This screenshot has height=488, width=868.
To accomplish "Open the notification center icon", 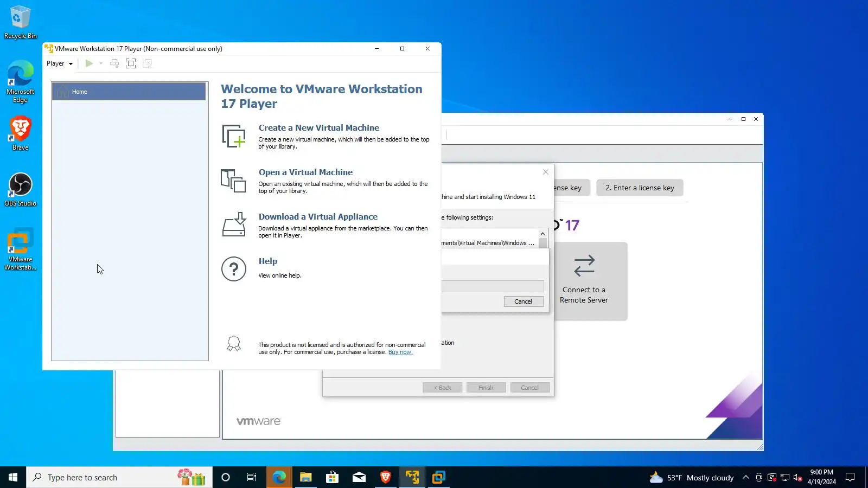I will click(850, 477).
